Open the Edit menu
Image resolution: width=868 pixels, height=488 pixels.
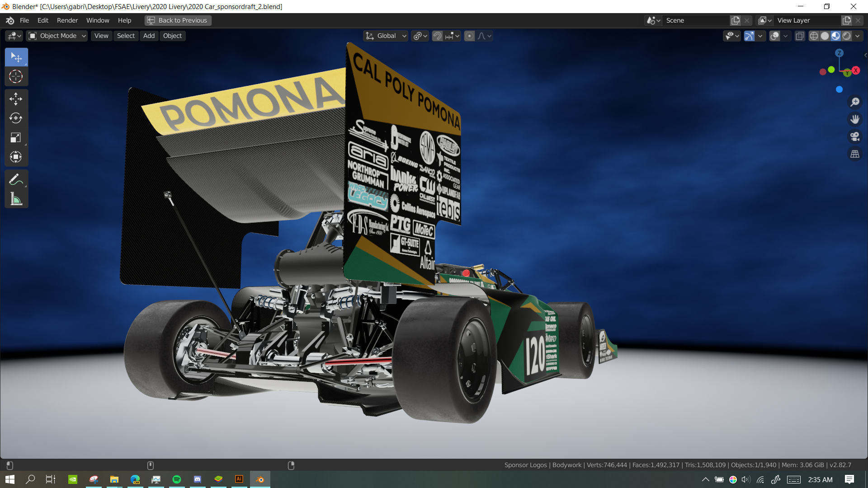point(43,20)
